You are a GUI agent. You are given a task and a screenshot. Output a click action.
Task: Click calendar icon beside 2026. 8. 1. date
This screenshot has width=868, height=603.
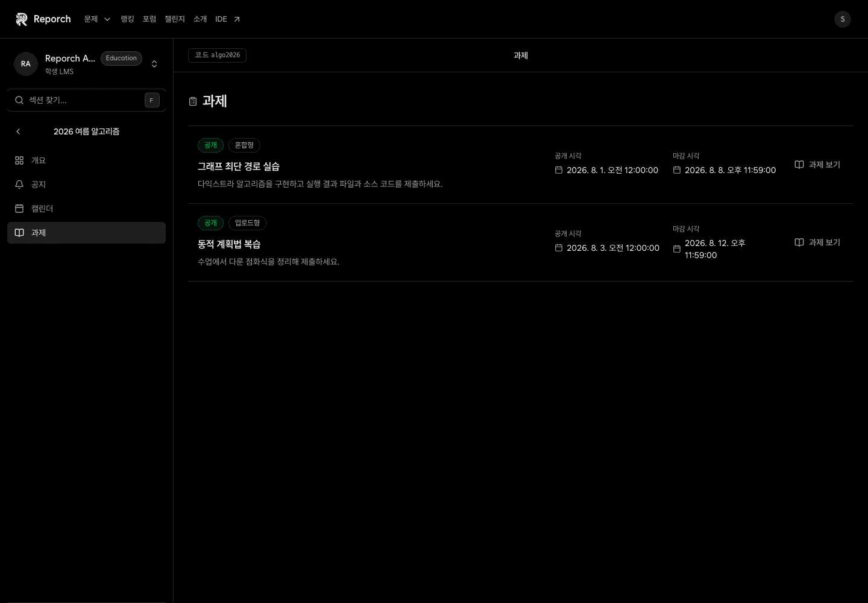(x=559, y=170)
